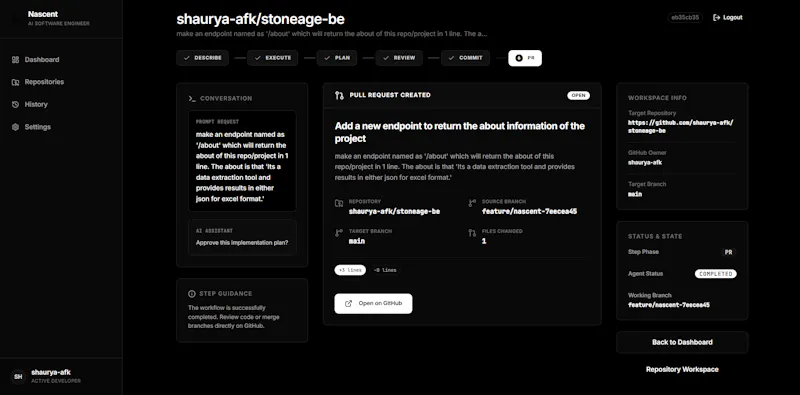Click files changed count 1
This screenshot has width=800, height=395.
tap(484, 241)
